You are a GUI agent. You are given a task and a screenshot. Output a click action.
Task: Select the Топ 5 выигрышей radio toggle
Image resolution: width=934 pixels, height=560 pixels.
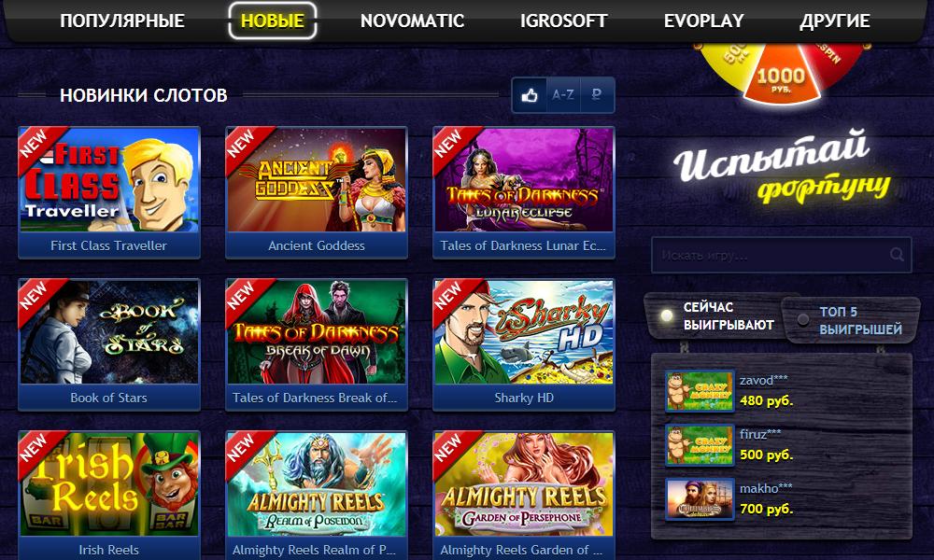[x=803, y=320]
